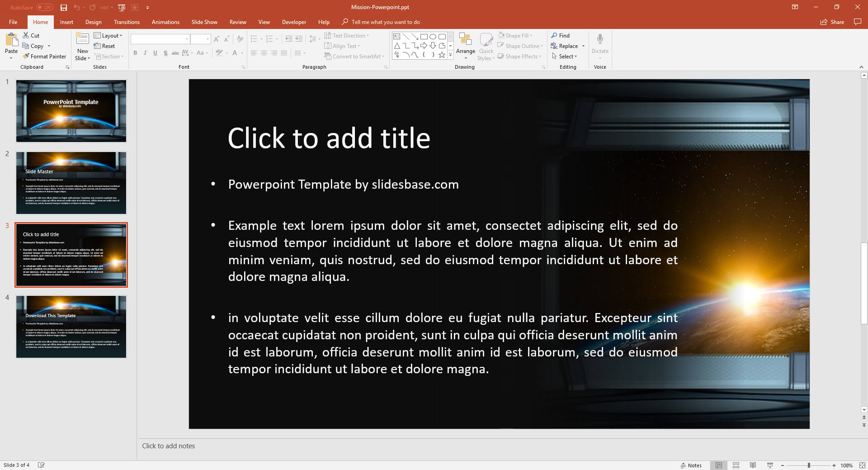Expand the shapes gallery More arrow
This screenshot has height=470, width=868.
pyautogui.click(x=450, y=55)
